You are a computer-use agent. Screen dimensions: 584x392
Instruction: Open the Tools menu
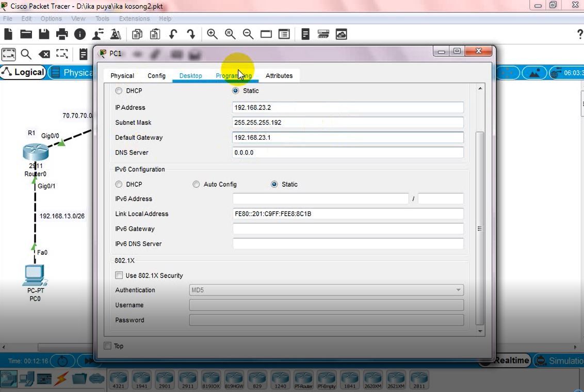tap(102, 18)
